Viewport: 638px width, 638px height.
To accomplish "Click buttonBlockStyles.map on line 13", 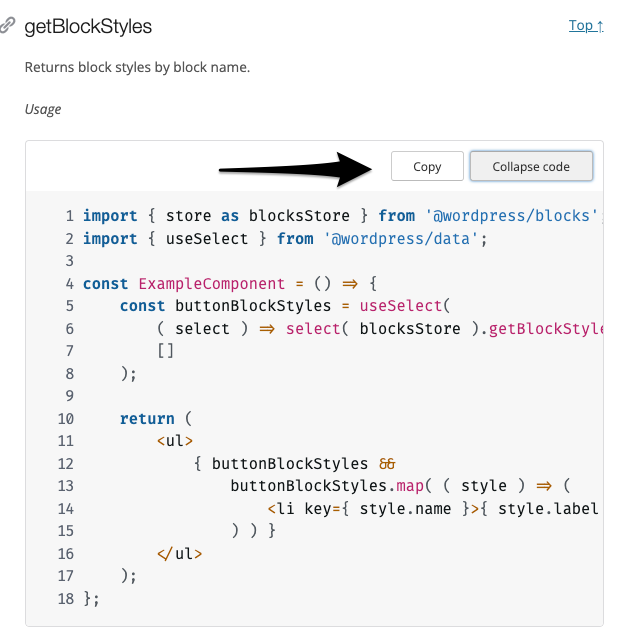I will pyautogui.click(x=327, y=486).
